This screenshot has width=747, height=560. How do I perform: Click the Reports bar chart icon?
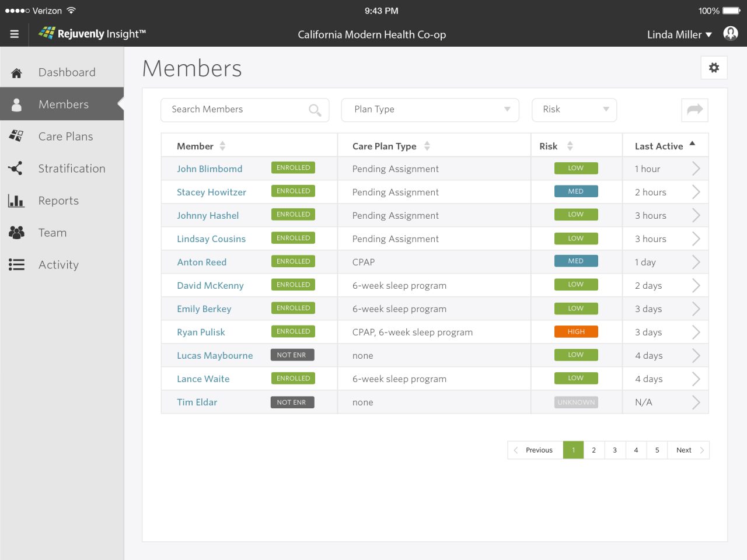pos(16,201)
